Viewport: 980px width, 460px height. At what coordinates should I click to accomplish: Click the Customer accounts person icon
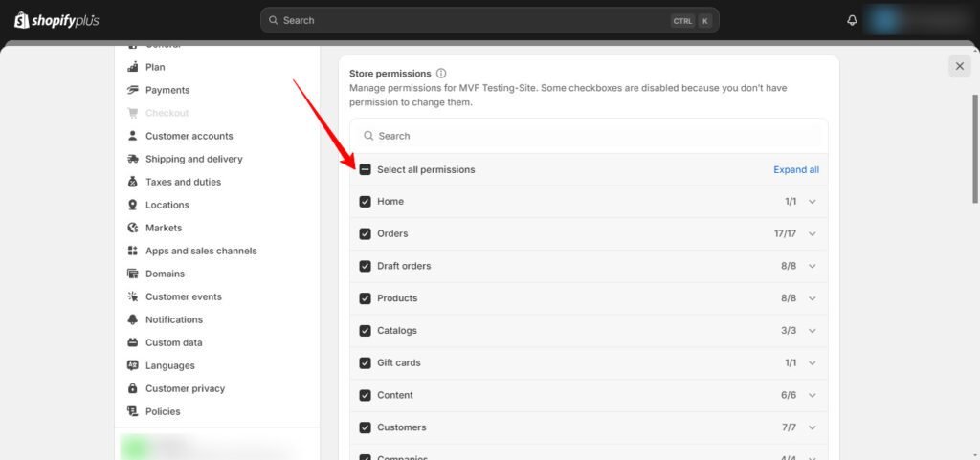132,136
